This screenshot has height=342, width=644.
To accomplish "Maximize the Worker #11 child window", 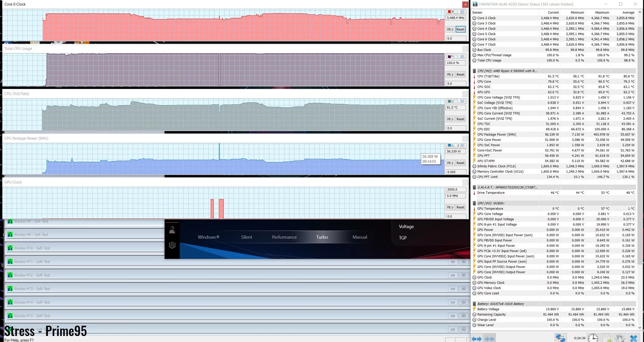I will tap(464, 262).
